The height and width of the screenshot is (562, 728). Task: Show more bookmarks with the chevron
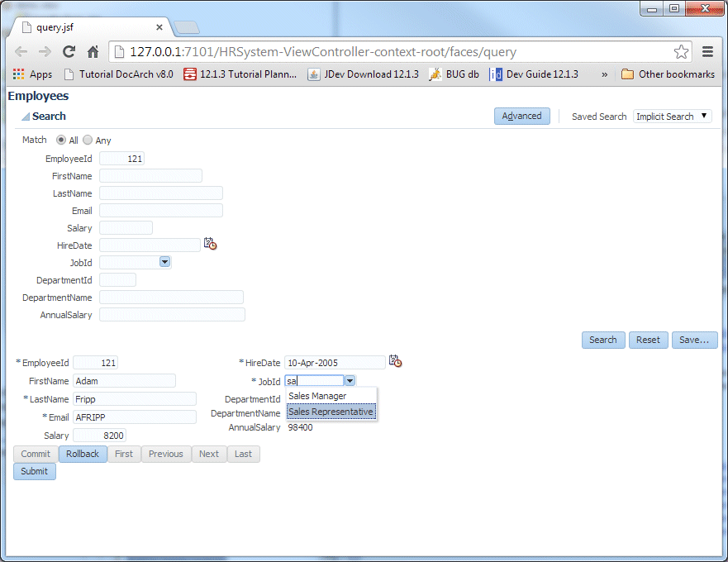click(605, 74)
